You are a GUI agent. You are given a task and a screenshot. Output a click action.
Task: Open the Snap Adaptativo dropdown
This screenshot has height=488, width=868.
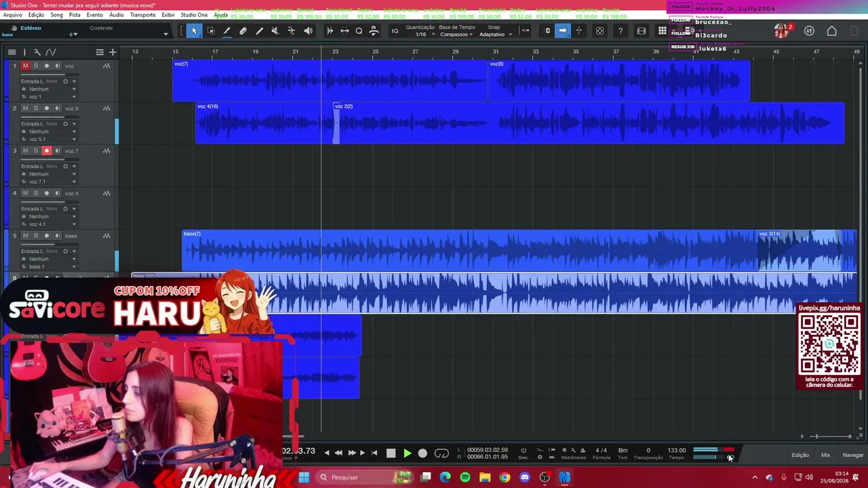[x=495, y=34]
